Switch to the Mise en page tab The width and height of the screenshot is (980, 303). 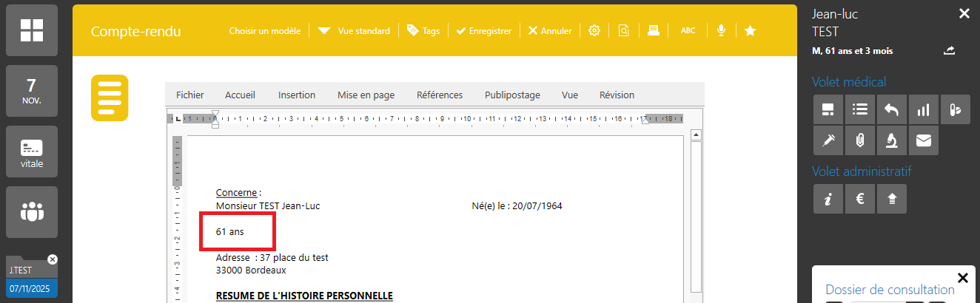click(366, 95)
